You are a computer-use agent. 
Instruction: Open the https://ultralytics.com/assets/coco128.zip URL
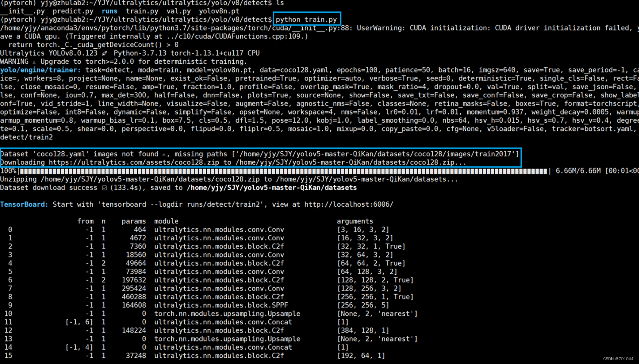pyautogui.click(x=134, y=163)
